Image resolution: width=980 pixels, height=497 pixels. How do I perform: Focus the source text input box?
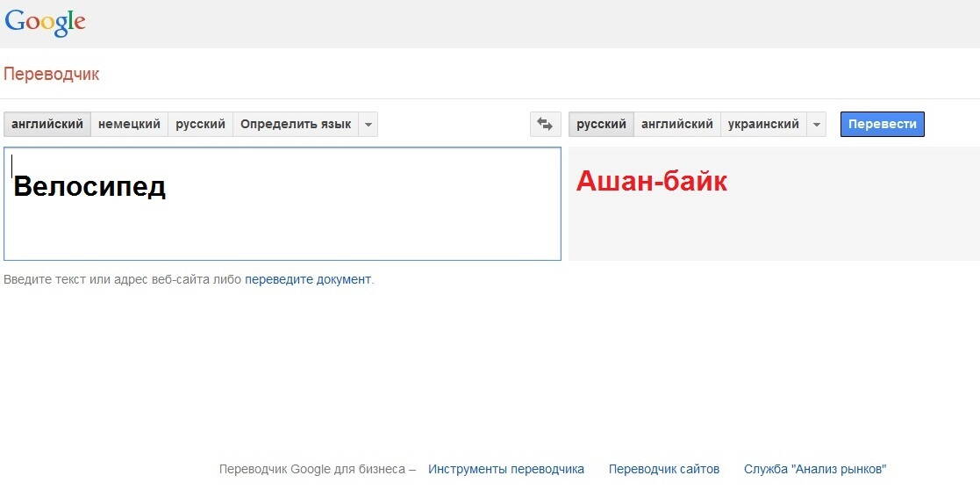tap(282, 220)
